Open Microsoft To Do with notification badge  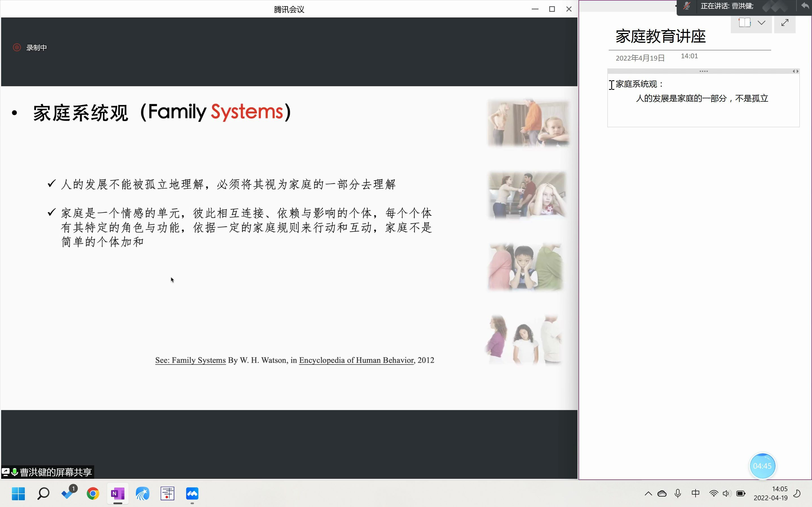pyautogui.click(x=68, y=493)
